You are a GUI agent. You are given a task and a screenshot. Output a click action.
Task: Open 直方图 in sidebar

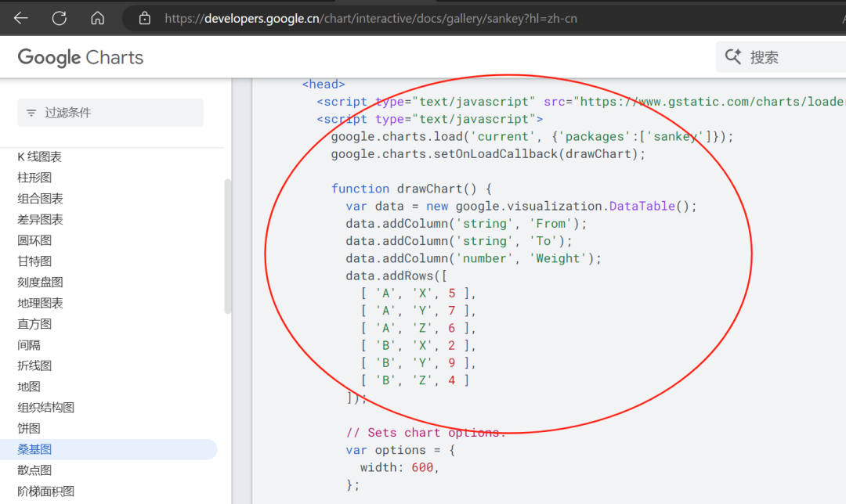click(34, 324)
